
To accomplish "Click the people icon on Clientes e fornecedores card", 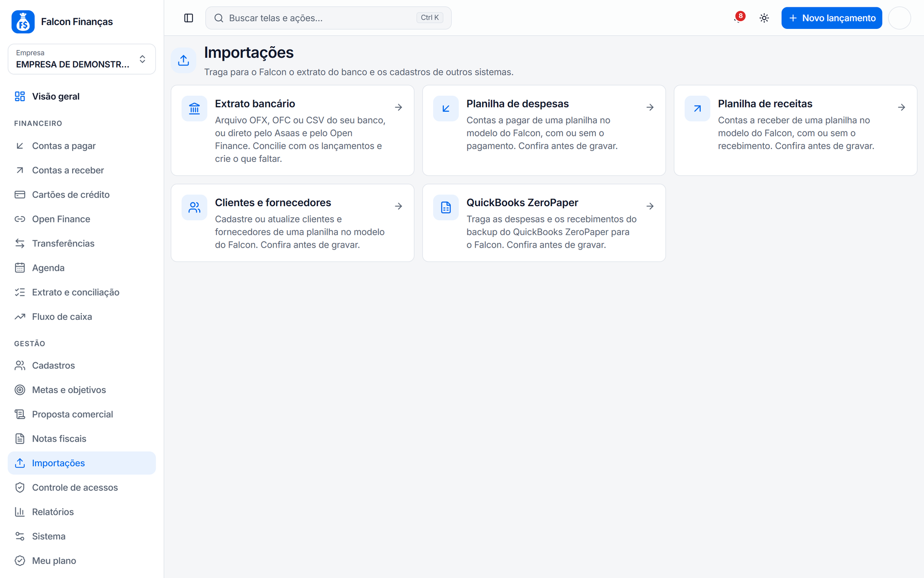I will (x=194, y=208).
